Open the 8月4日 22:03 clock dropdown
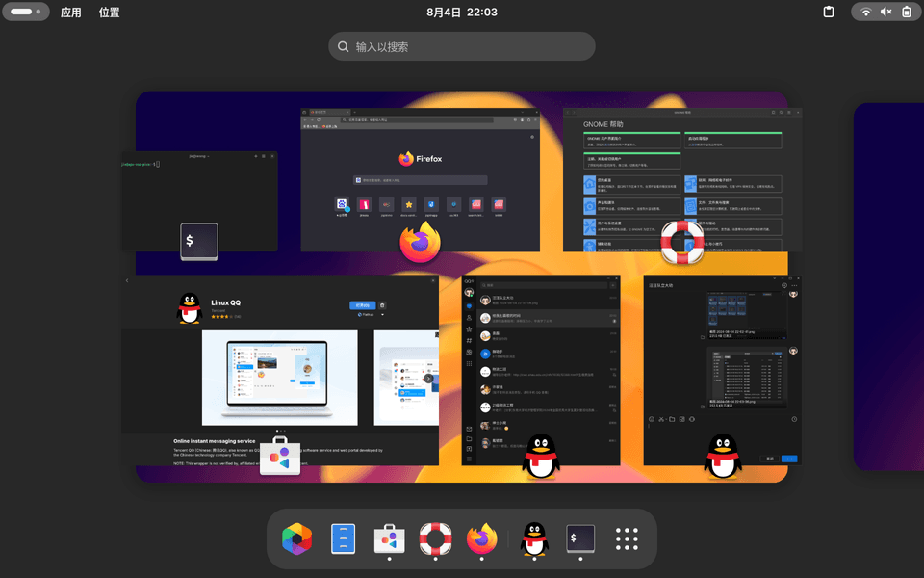The width and height of the screenshot is (924, 578). point(462,13)
